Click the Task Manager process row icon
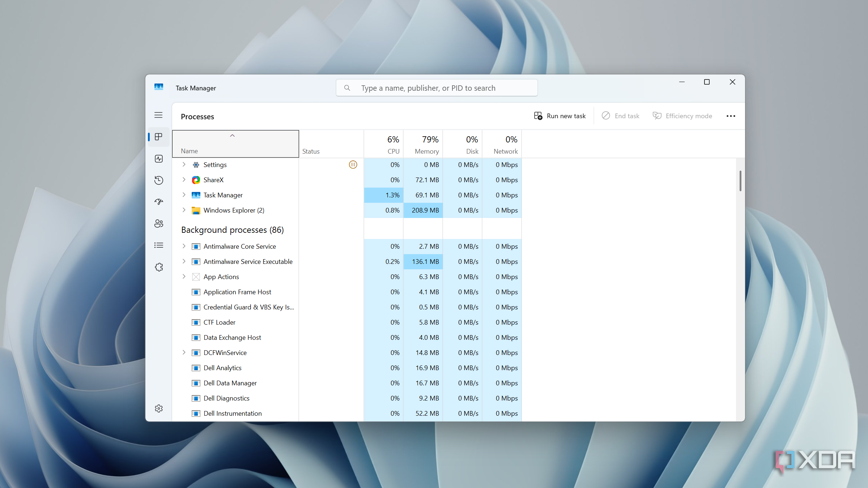Screen dimensions: 868x488 pos(196,195)
